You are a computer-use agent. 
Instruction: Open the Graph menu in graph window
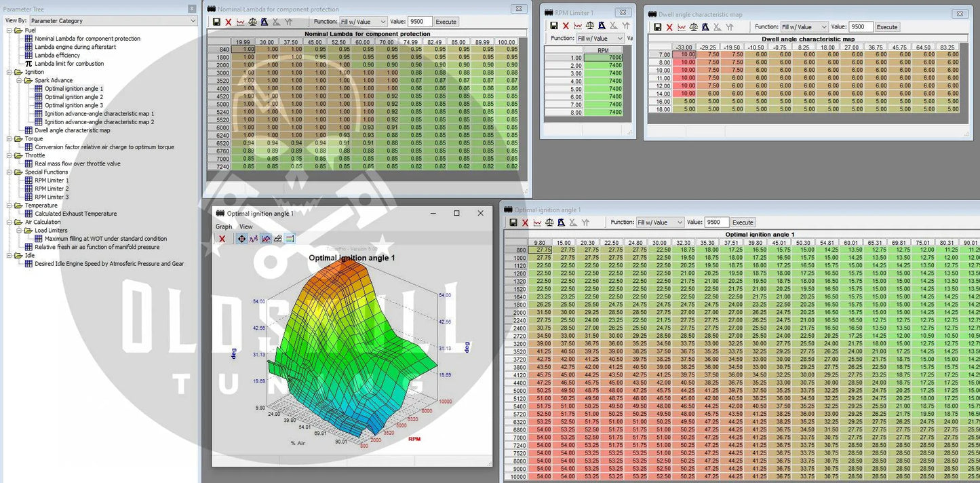pos(224,227)
